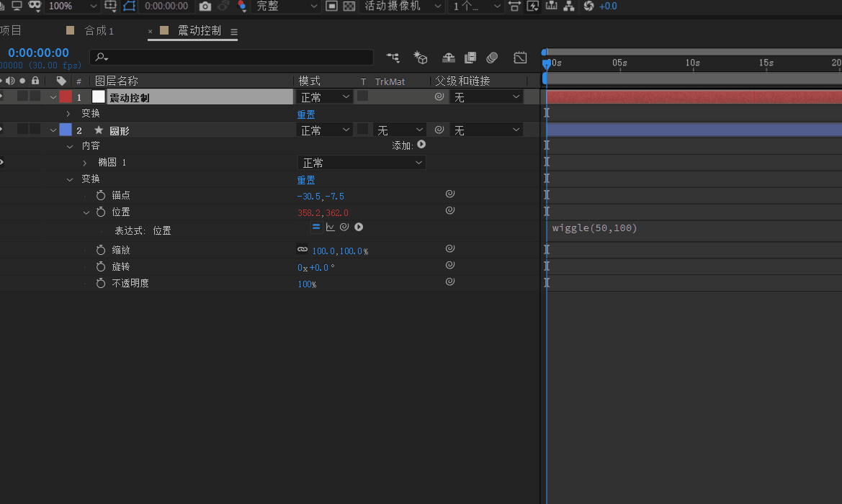Toggle the 旋转 stopwatch
Screen dimensions: 842x504
(x=100, y=267)
